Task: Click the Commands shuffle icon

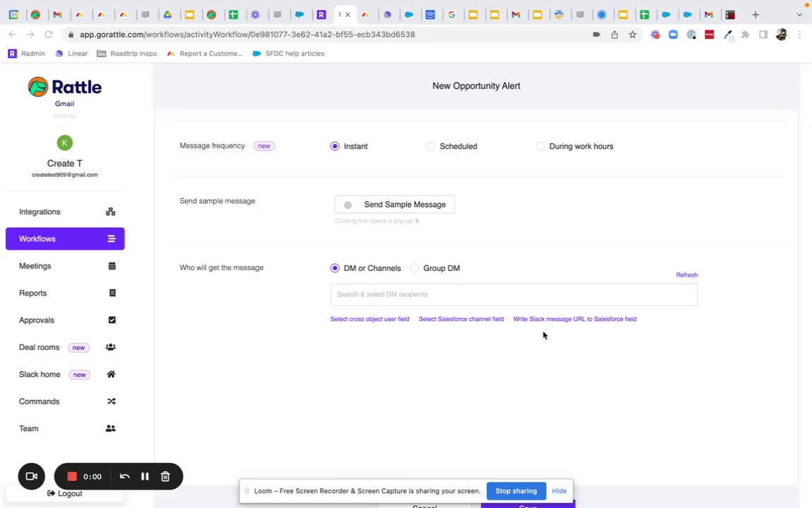Action: point(111,401)
